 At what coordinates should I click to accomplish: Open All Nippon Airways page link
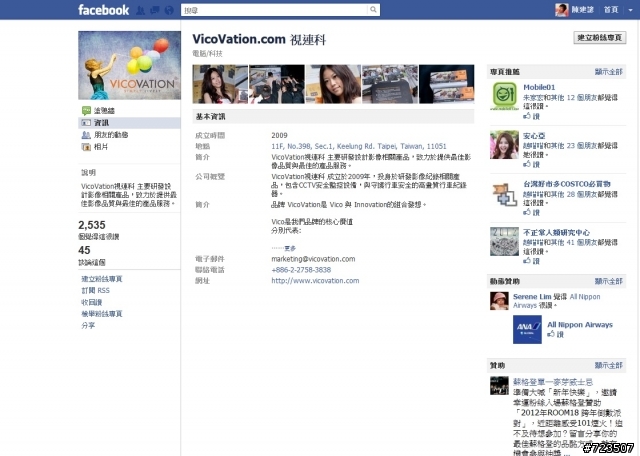click(580, 325)
